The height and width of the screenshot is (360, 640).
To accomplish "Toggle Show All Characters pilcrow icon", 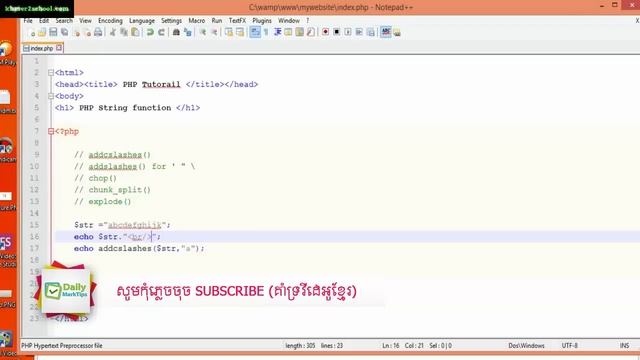I will coord(266,32).
